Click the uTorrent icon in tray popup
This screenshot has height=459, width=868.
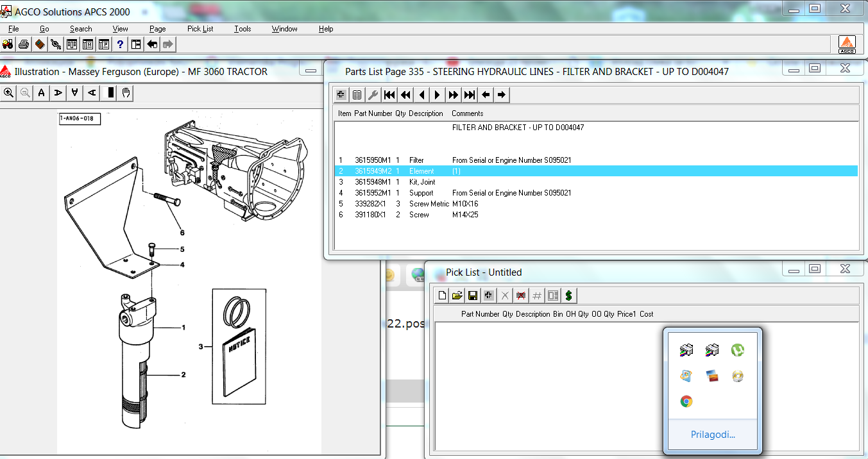pos(737,350)
